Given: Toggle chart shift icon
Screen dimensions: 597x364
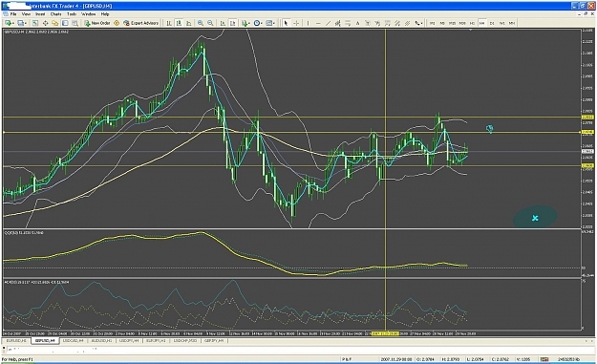Looking at the screenshot, I should click(x=232, y=23).
